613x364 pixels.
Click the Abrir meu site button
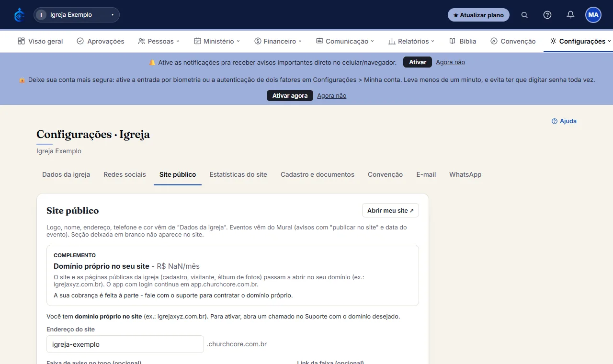(390, 210)
